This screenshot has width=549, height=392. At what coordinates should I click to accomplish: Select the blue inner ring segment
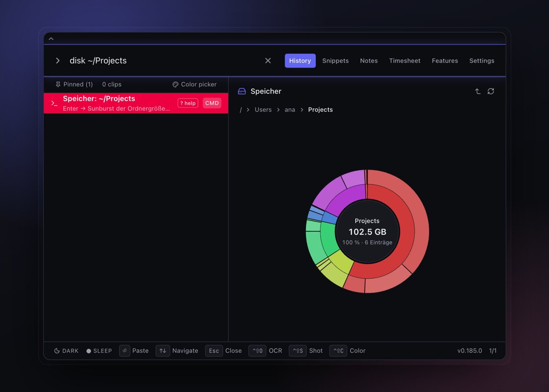pos(329,218)
